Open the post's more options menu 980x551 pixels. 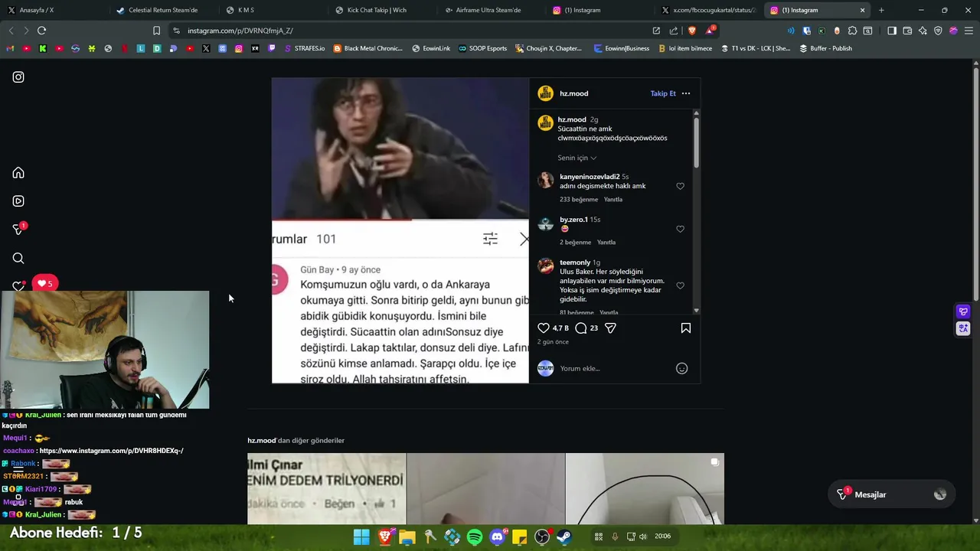click(x=686, y=93)
